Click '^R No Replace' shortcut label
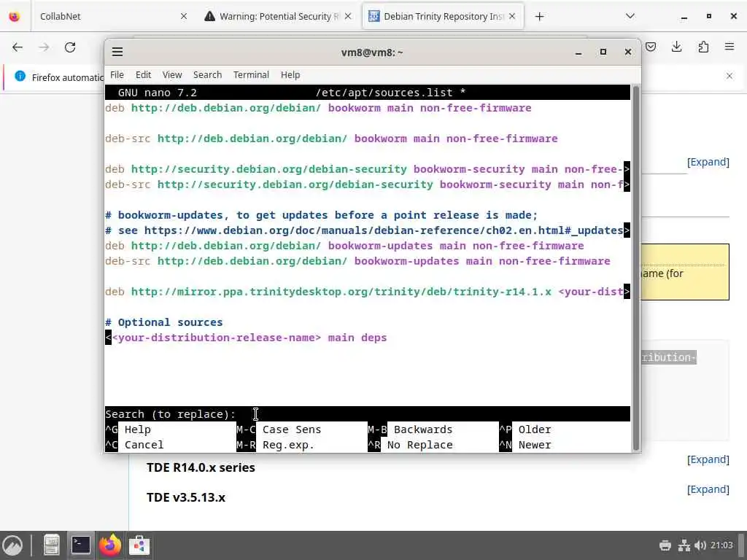 (410, 445)
